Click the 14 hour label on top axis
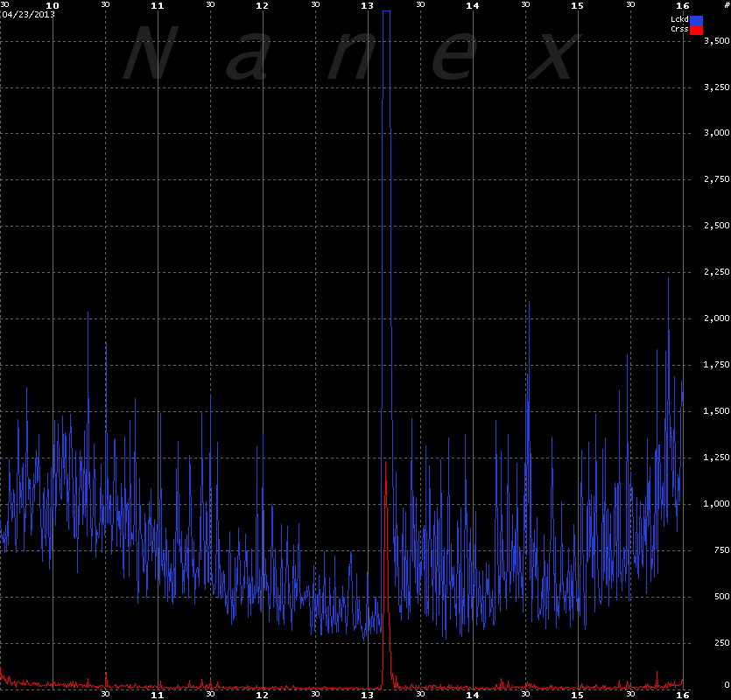Screen dimensions: 731x700 473,5
